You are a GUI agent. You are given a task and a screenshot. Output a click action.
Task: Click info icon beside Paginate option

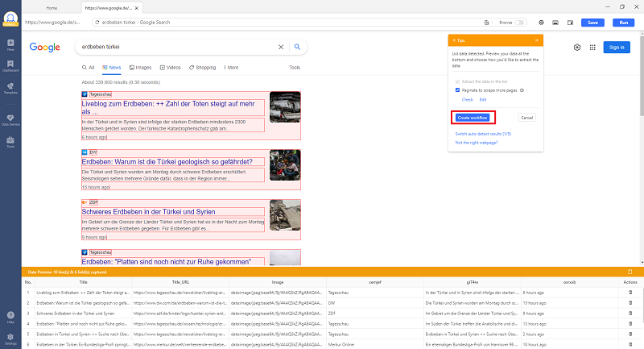(522, 90)
